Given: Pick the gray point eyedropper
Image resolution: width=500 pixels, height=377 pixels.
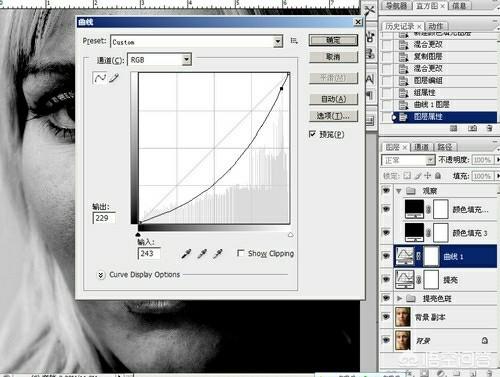Looking at the screenshot, I should point(202,254).
